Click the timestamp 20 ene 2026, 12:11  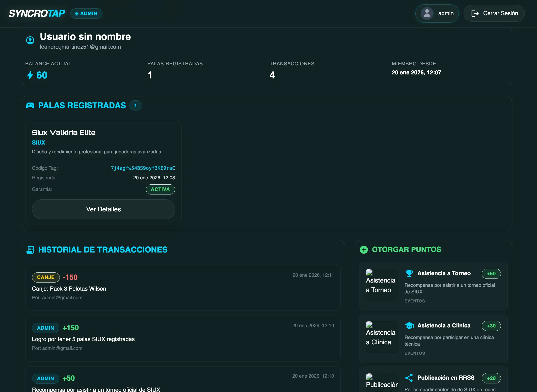pyautogui.click(x=313, y=275)
